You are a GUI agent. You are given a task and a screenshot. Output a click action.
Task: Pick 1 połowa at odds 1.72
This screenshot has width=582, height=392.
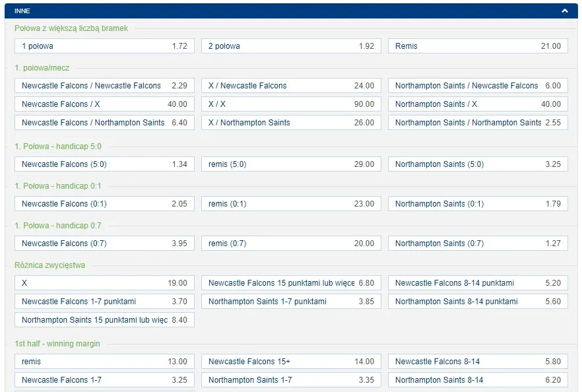tap(104, 46)
